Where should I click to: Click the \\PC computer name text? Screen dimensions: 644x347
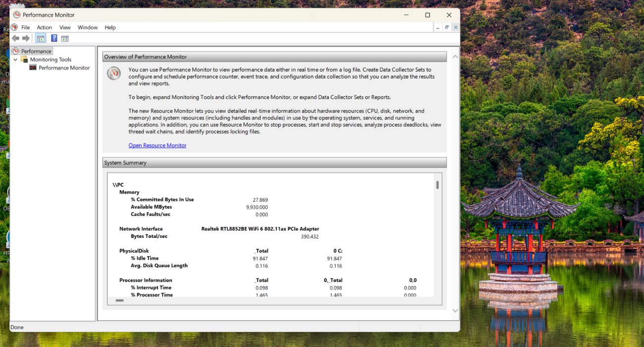click(x=118, y=185)
